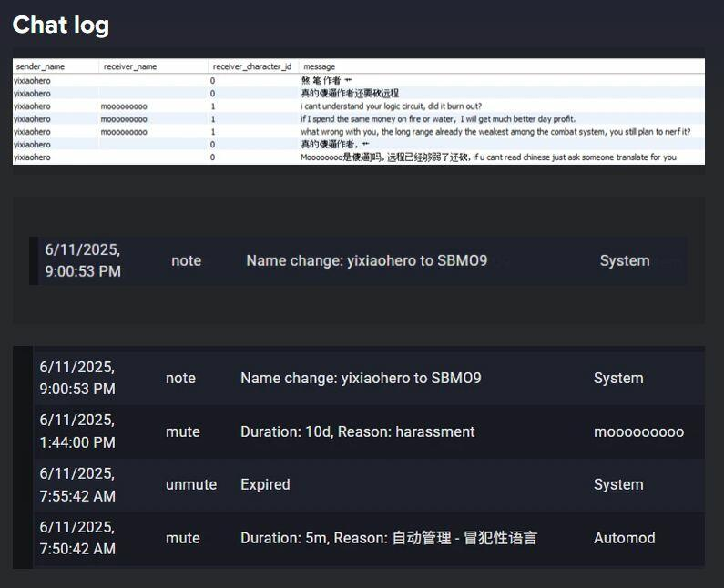Select the "logic circuit, did it burn out?" message
Image resolution: width=724 pixels, height=588 pixels.
tap(391, 106)
